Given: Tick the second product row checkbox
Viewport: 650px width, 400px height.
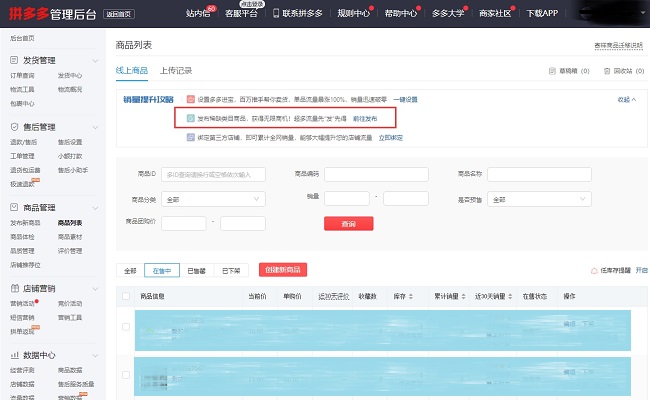Looking at the screenshot, I should (x=126, y=375).
